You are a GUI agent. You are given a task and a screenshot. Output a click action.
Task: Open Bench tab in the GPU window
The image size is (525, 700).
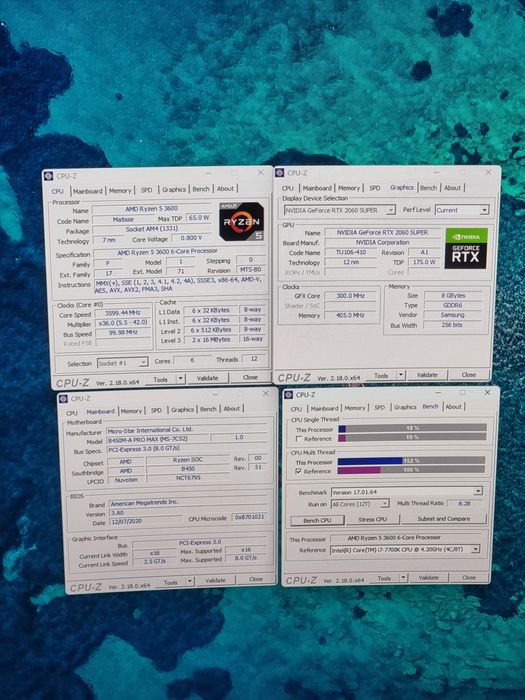point(428,188)
